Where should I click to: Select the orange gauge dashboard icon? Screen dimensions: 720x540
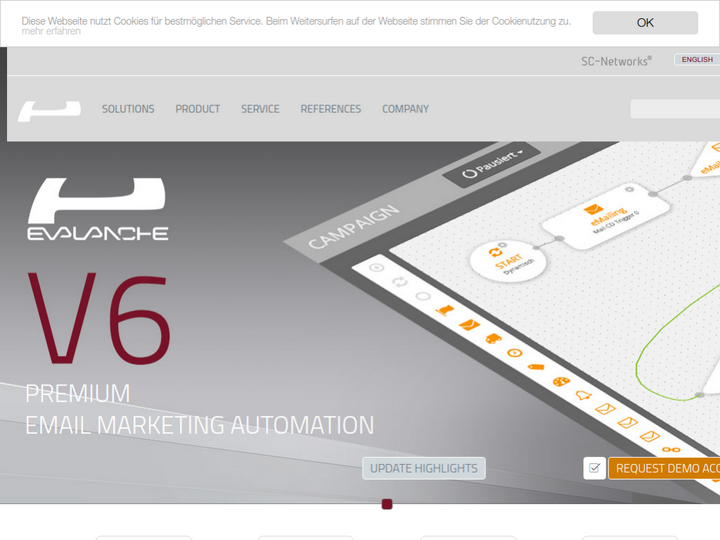coord(560,381)
